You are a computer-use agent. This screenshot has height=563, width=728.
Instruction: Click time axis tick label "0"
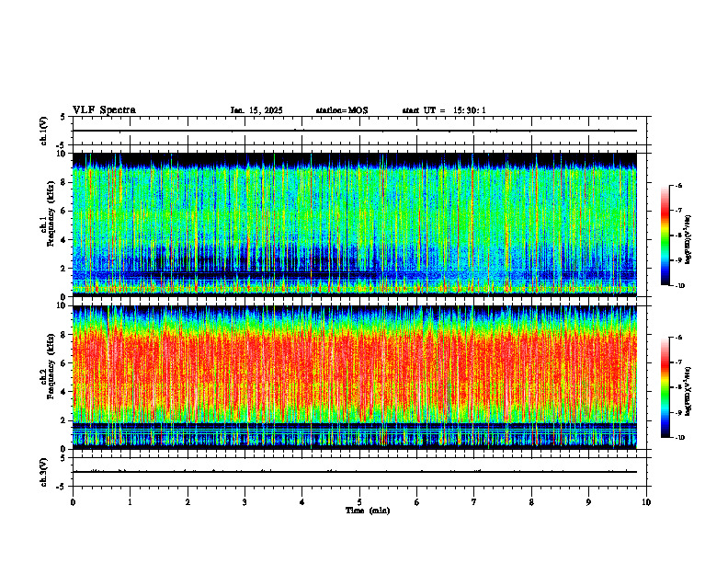tap(73, 502)
